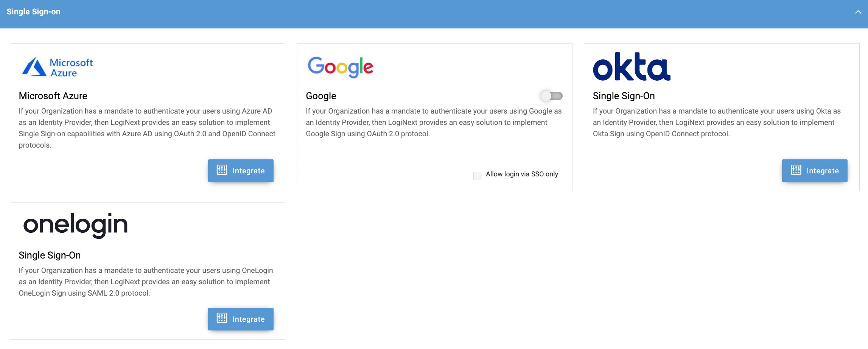Collapse the Single Sign-on section chevron
The image size is (868, 349).
tap(858, 12)
